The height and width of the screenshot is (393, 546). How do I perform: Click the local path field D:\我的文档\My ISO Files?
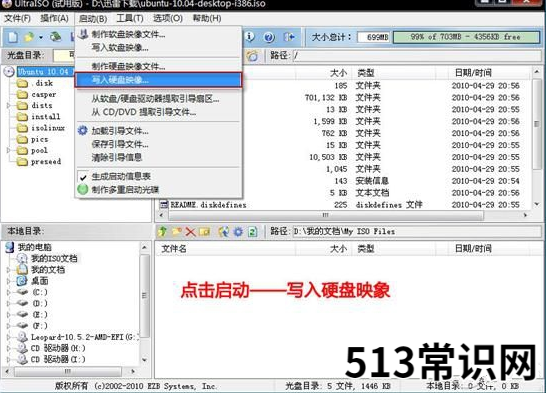click(416, 231)
